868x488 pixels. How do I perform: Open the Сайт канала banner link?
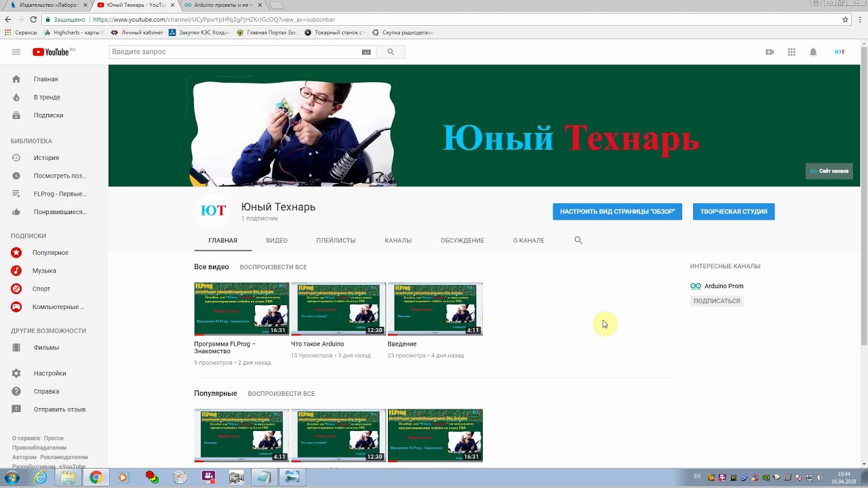tap(829, 171)
